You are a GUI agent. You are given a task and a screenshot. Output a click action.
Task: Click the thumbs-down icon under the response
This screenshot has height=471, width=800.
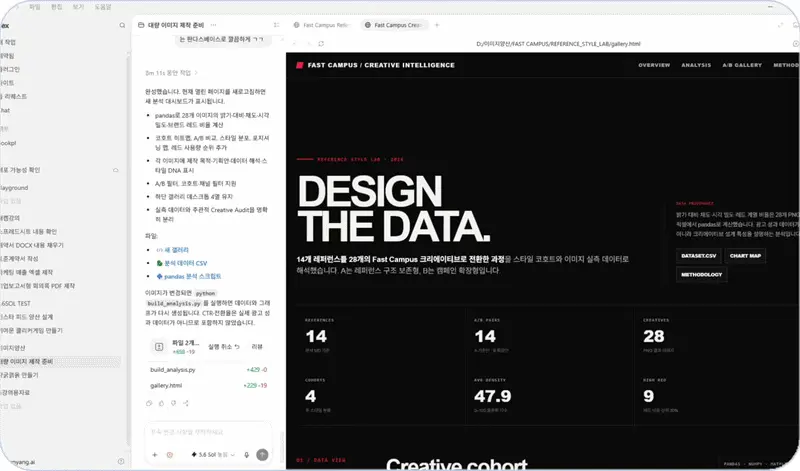(173, 403)
